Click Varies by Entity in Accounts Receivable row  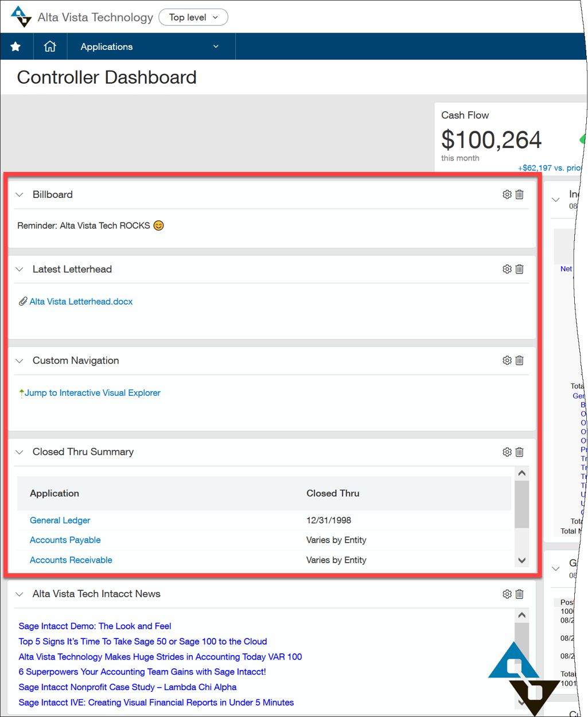coord(336,560)
